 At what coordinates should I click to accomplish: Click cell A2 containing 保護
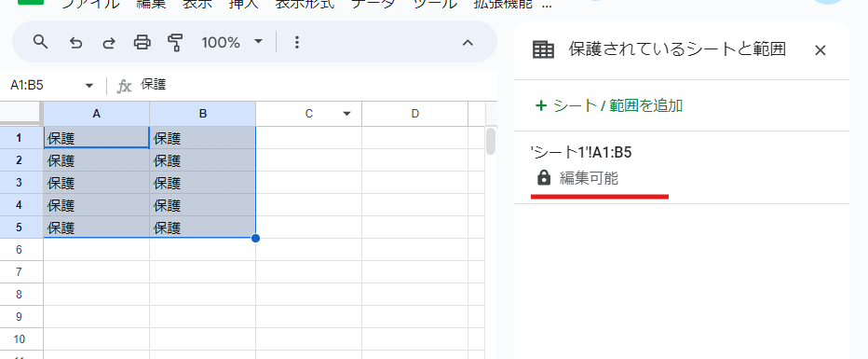pos(96,160)
